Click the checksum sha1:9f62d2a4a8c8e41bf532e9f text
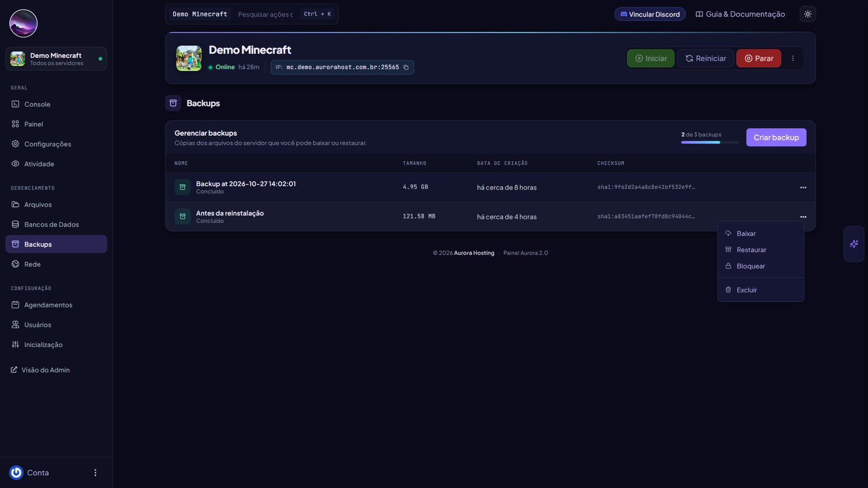 646,187
